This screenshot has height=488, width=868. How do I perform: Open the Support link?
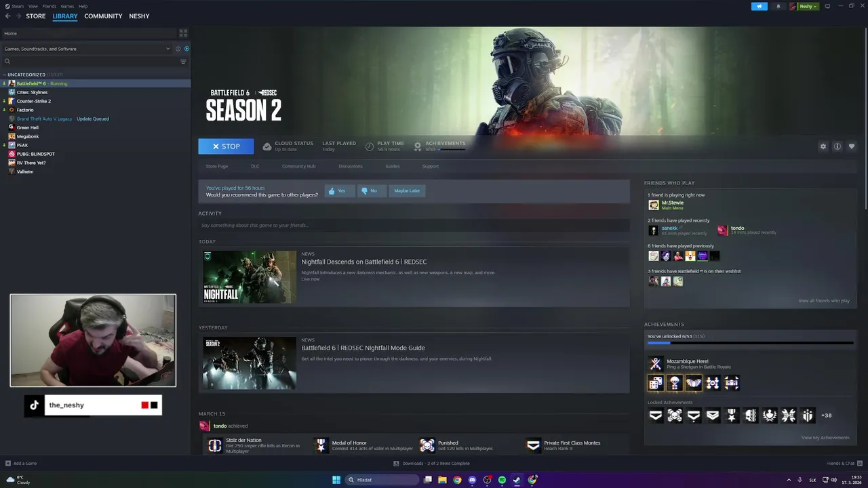[431, 166]
